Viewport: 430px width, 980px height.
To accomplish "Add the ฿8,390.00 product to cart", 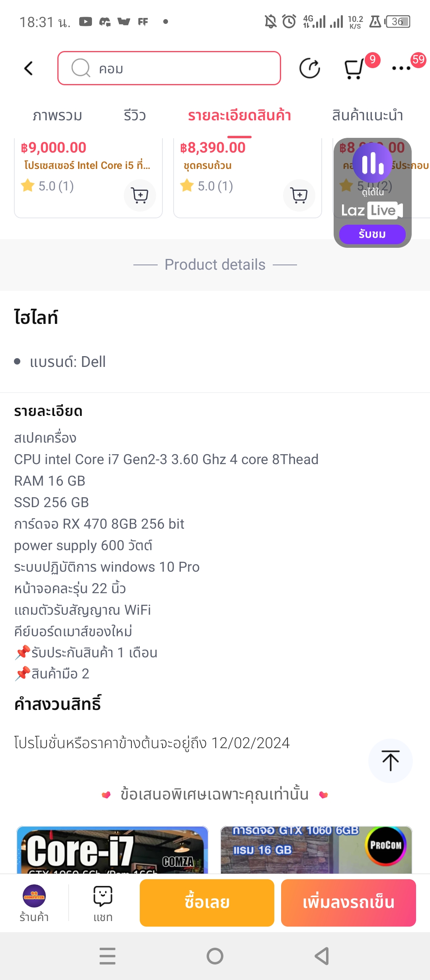I will (x=299, y=195).
